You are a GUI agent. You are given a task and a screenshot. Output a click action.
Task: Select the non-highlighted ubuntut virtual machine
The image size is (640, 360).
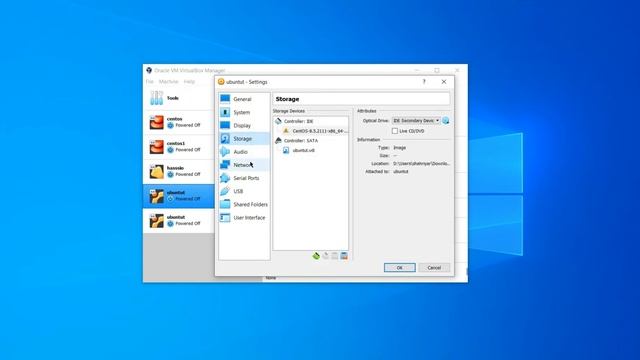coord(178,220)
